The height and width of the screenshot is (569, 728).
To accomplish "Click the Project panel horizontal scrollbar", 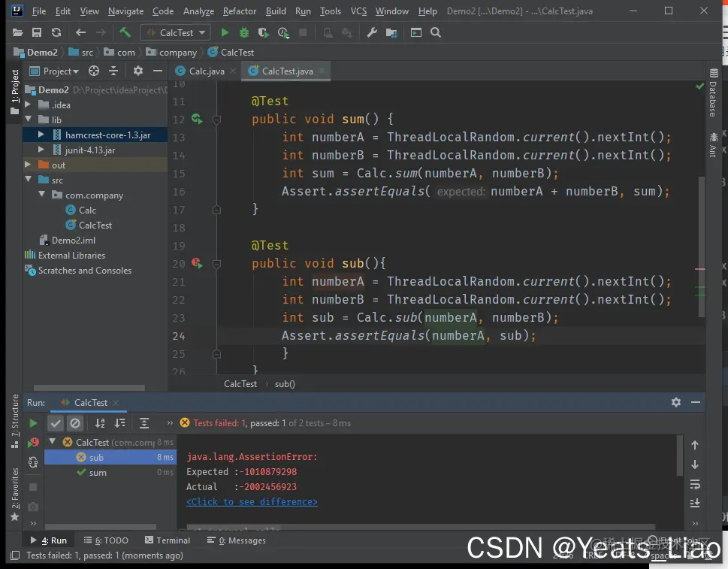I will tap(89, 387).
